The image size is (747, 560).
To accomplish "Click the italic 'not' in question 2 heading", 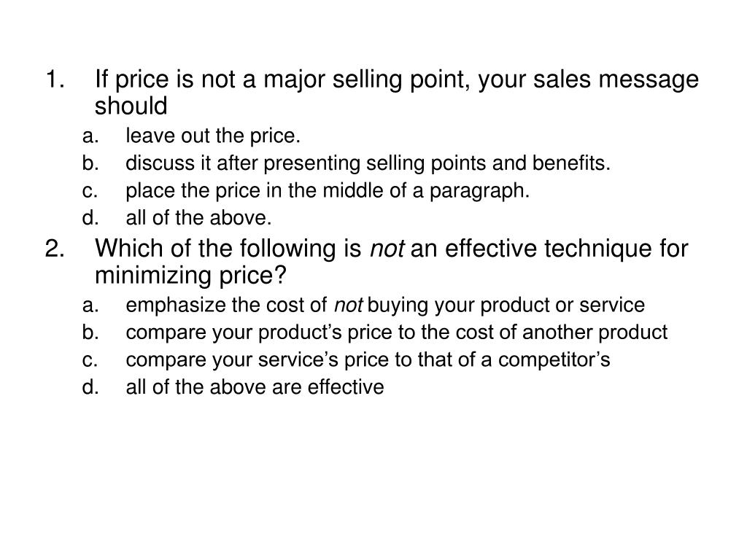I will [x=387, y=249].
